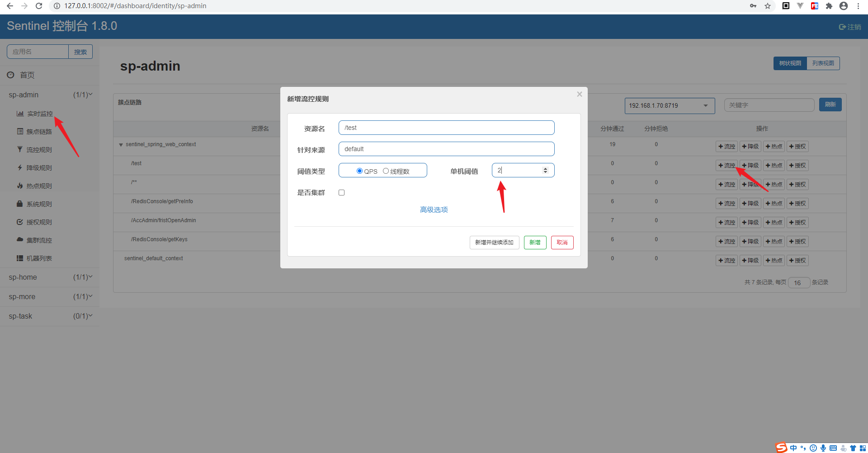Click +降级 for /test row
The image size is (868, 453).
click(750, 166)
